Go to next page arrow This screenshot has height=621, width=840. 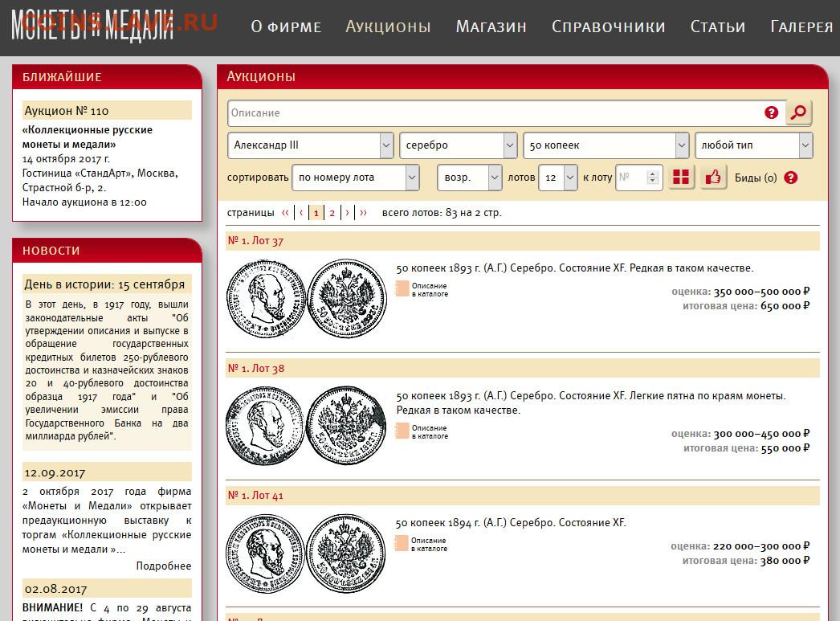[x=347, y=213]
